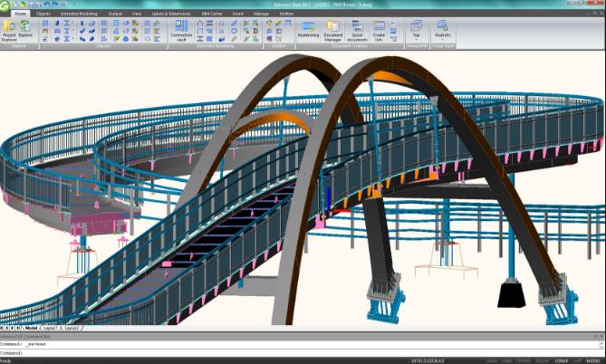Viewport: 606px width, 364px height.
Task: Switch to the Extended Modeling ribbon tab
Action: pos(78,14)
